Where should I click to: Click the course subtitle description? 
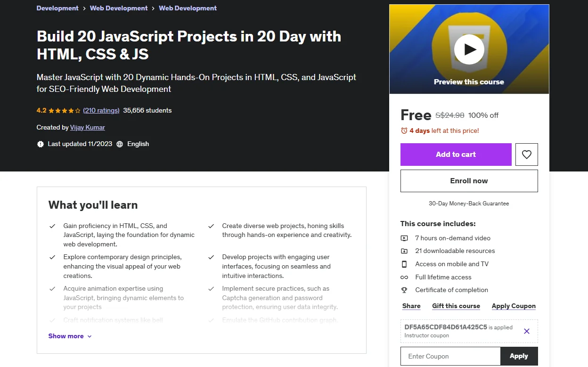point(196,83)
